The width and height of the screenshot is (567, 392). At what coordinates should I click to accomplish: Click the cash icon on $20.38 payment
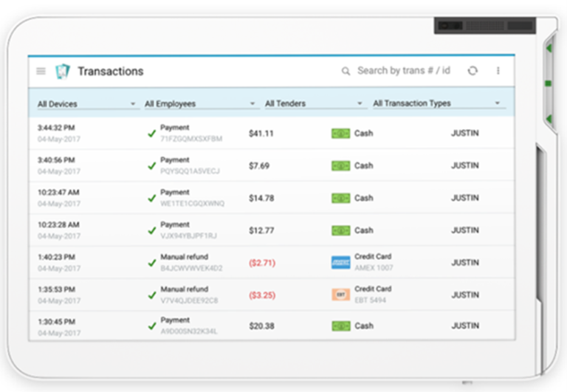point(340,326)
